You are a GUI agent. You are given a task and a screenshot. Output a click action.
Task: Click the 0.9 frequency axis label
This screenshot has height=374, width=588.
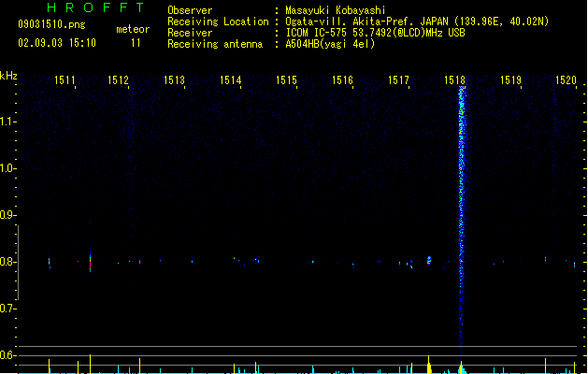coord(7,215)
